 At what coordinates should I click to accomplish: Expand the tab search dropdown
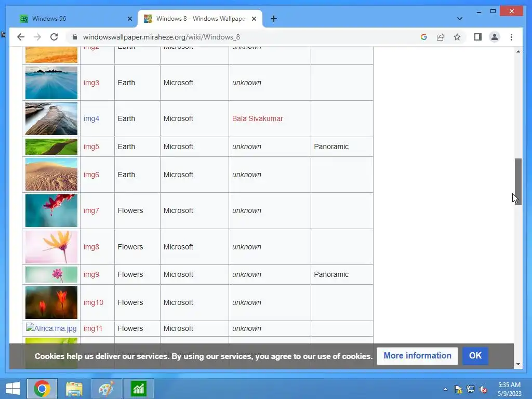[x=459, y=19]
